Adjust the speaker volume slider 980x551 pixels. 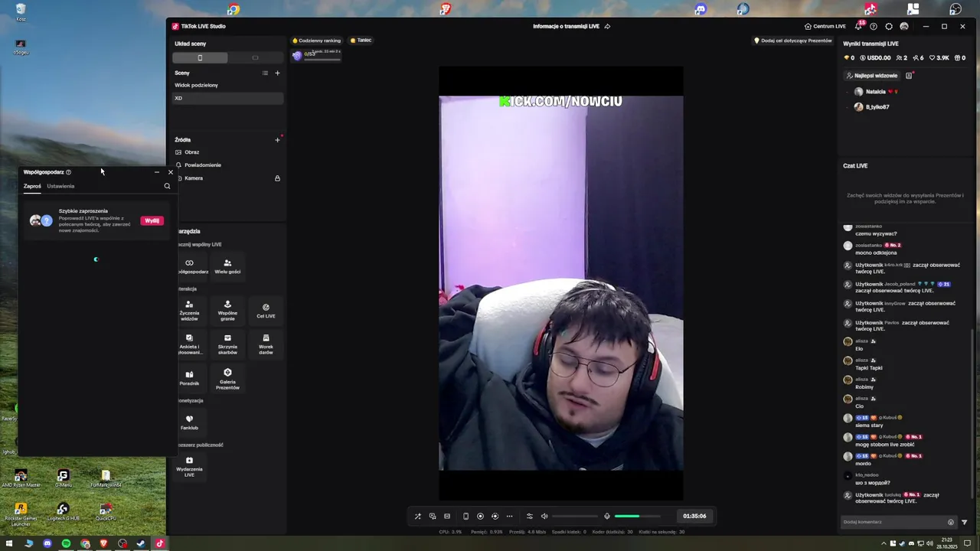[x=575, y=516]
